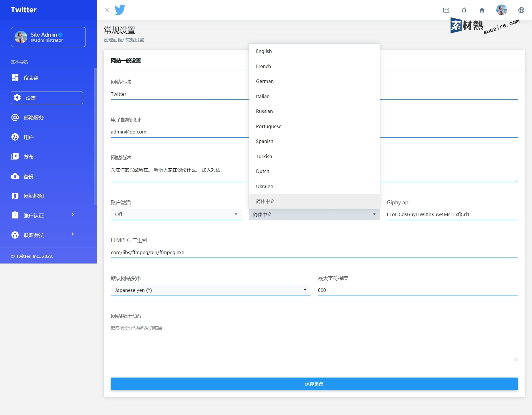The height and width of the screenshot is (415, 532).
Task: Click the Site Admin avatar in the sidebar
Action: [x=21, y=37]
